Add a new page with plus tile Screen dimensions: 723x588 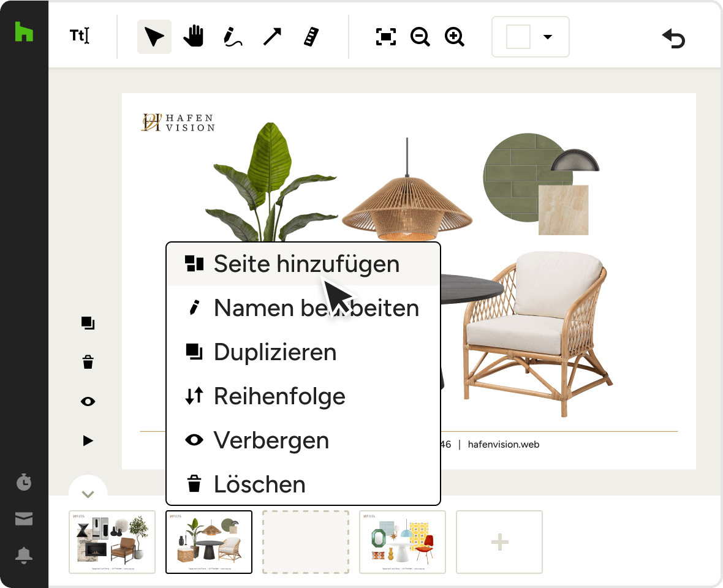[x=499, y=542]
